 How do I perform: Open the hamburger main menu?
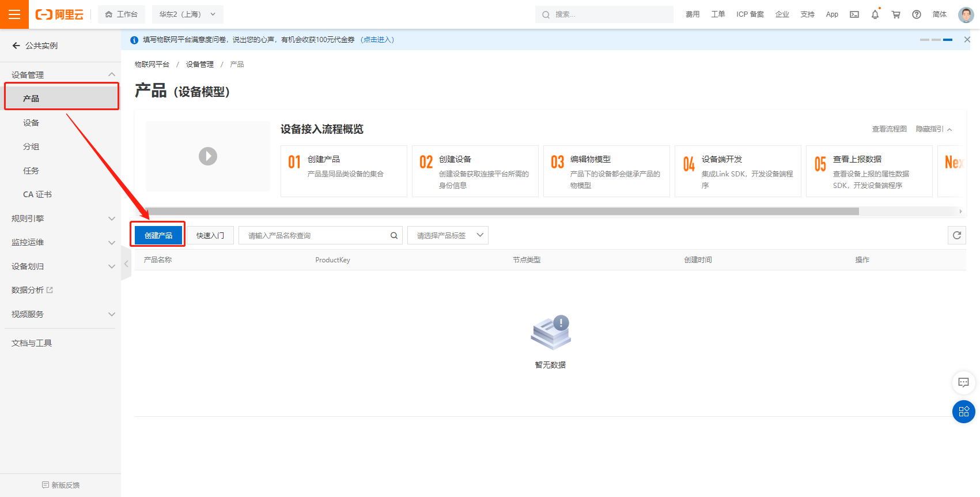[x=14, y=14]
